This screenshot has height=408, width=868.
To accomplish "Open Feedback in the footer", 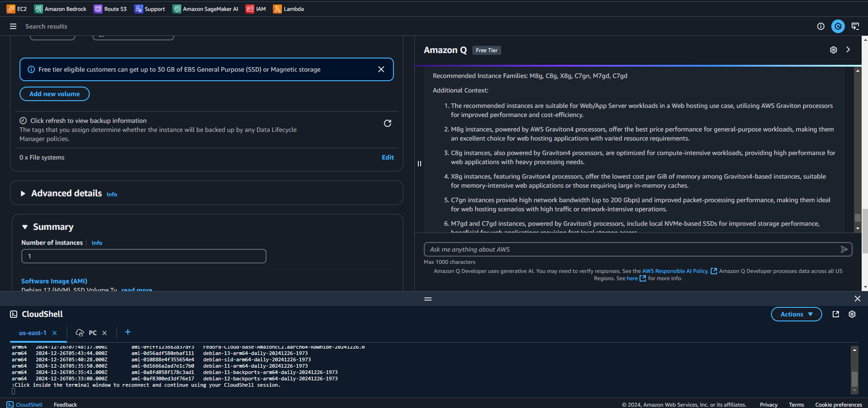I will 65,404.
